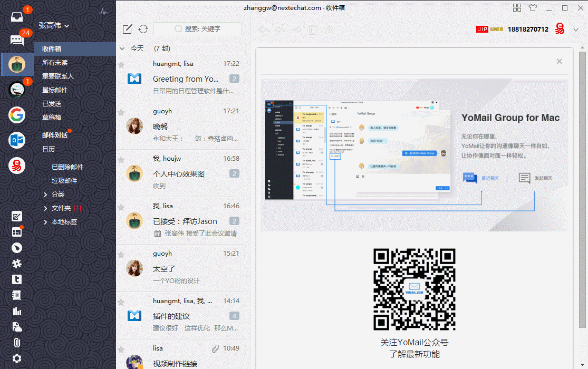Star the '插件的建议' email
The width and height of the screenshot is (588, 369).
point(121,302)
